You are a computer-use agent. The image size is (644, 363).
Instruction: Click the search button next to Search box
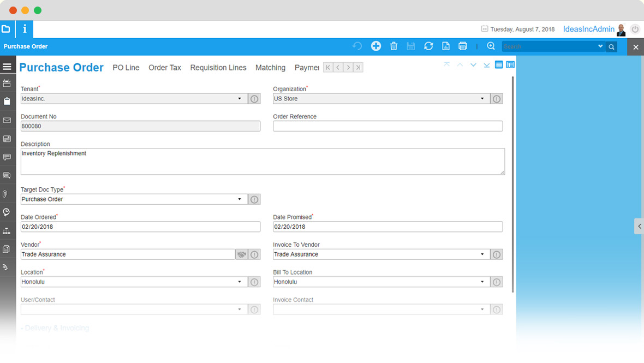[x=612, y=47]
